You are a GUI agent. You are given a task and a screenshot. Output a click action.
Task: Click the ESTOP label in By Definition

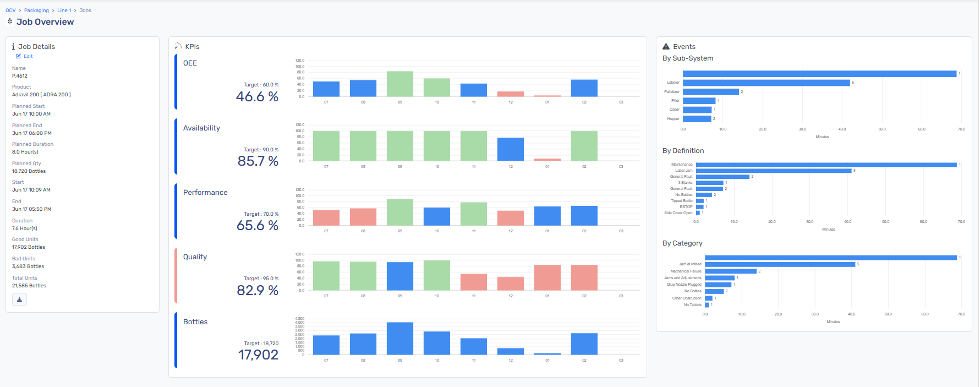(686, 207)
